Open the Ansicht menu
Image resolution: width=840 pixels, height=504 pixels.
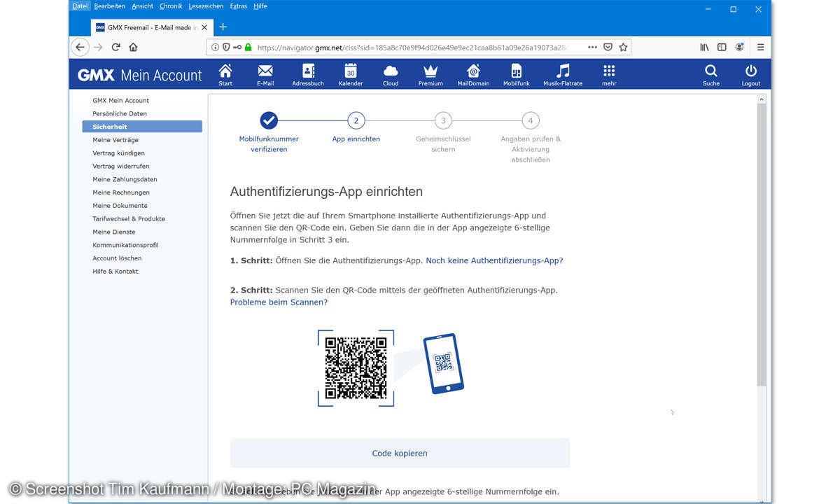(142, 6)
